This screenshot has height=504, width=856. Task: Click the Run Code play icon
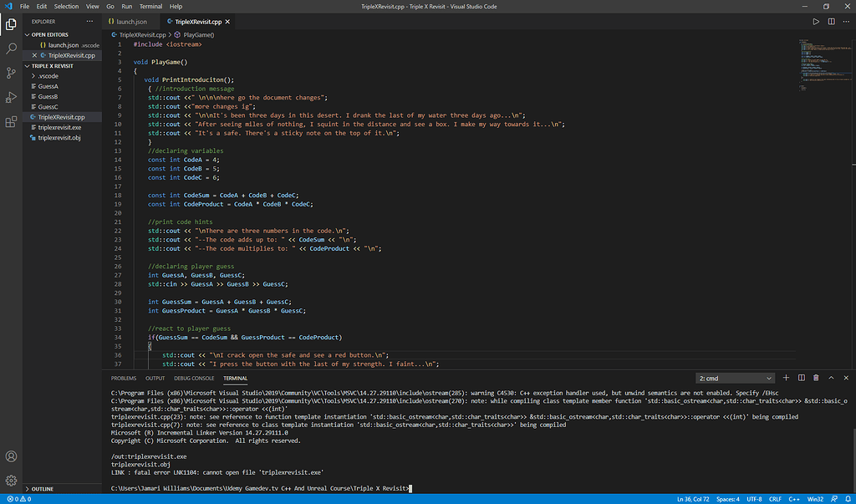[816, 22]
